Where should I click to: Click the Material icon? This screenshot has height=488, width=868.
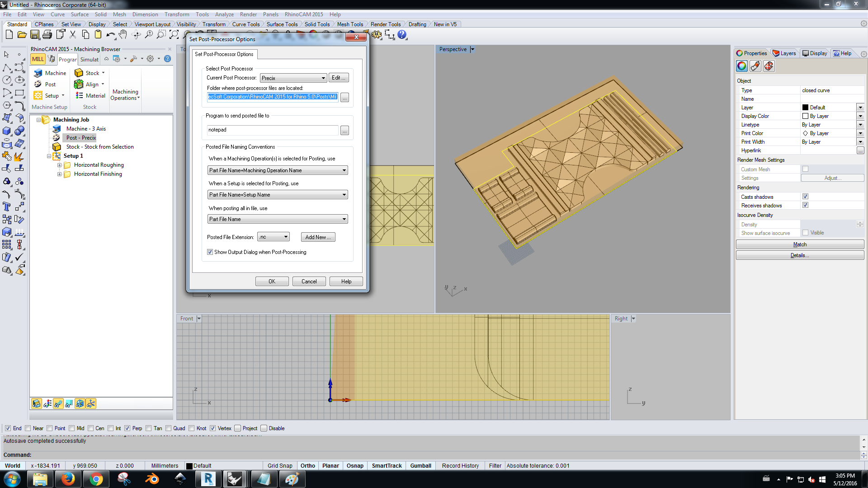click(x=79, y=95)
